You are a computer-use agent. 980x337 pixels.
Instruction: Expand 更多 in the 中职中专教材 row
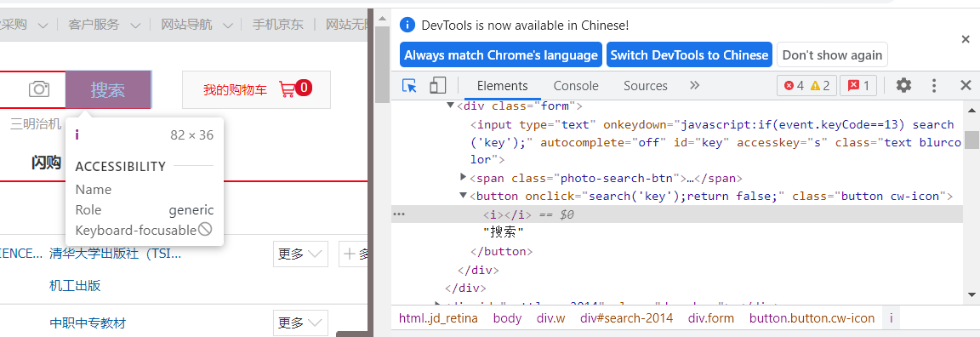(x=300, y=323)
